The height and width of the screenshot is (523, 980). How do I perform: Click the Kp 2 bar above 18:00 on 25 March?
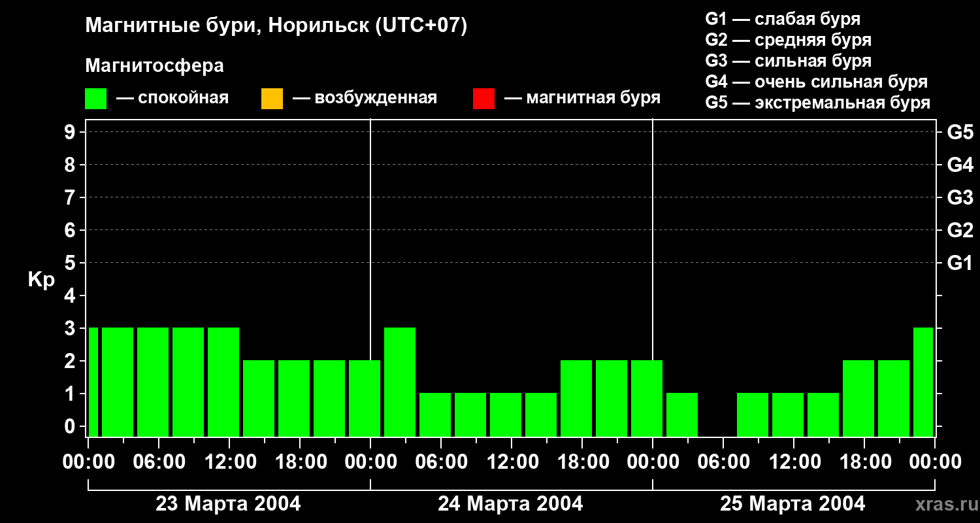858,398
